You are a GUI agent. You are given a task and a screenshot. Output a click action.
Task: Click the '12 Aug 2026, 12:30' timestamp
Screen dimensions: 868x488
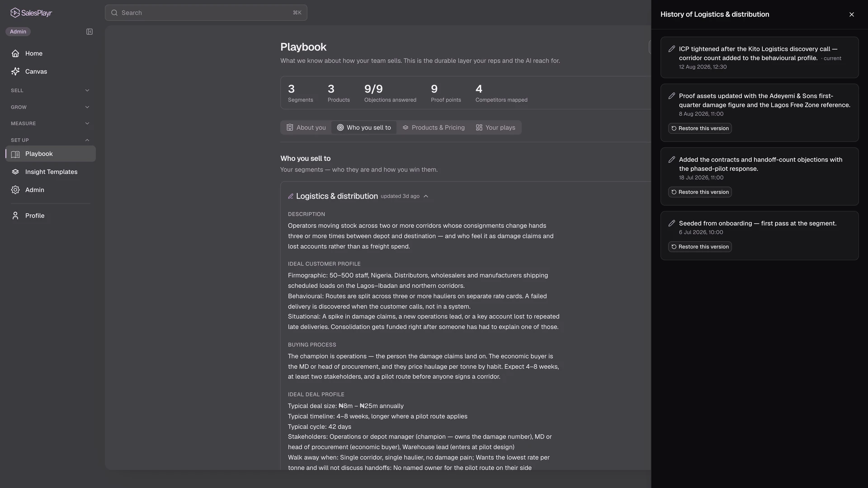click(703, 67)
